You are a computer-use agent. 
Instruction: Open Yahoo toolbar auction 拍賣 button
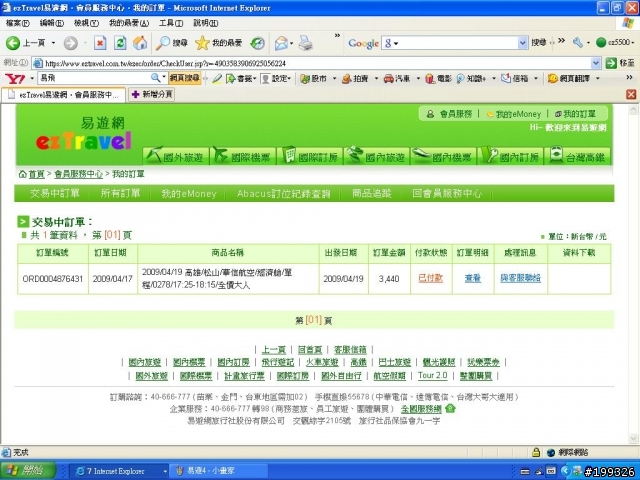pyautogui.click(x=356, y=78)
